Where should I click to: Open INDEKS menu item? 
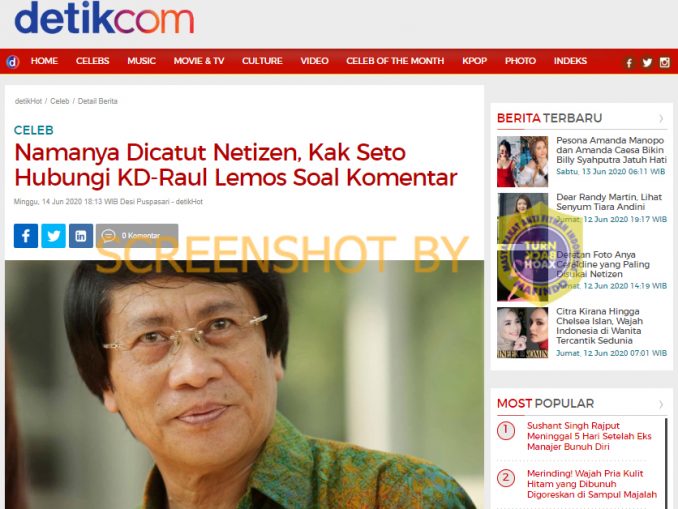click(x=570, y=61)
